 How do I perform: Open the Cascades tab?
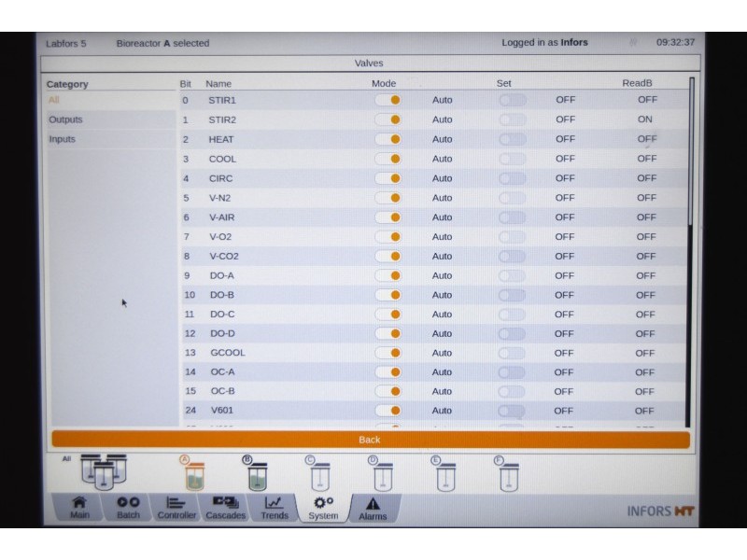coord(225,507)
